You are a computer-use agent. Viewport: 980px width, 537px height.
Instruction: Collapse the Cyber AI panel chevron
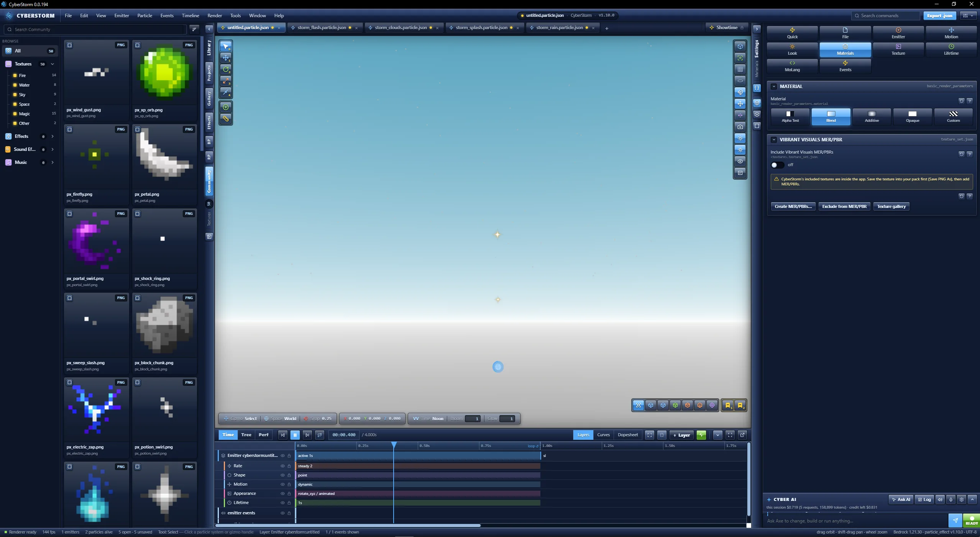pos(972,499)
